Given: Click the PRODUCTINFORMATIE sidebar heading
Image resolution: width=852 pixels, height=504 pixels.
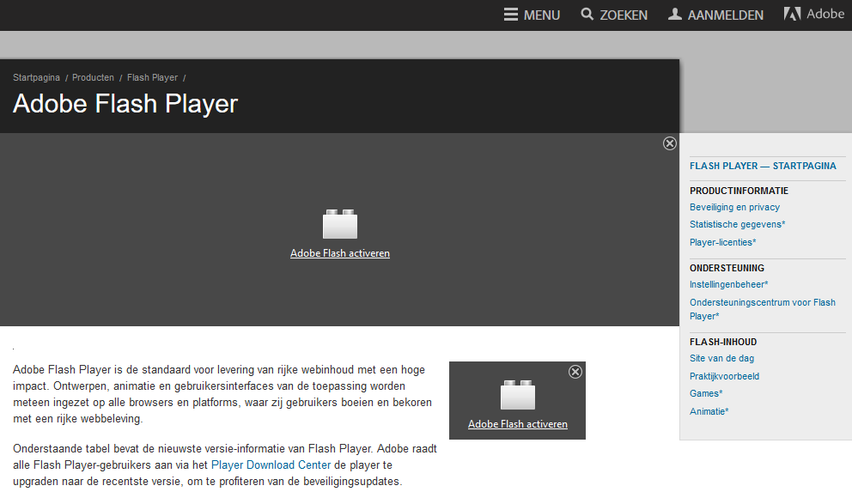Looking at the screenshot, I should tap(739, 191).
